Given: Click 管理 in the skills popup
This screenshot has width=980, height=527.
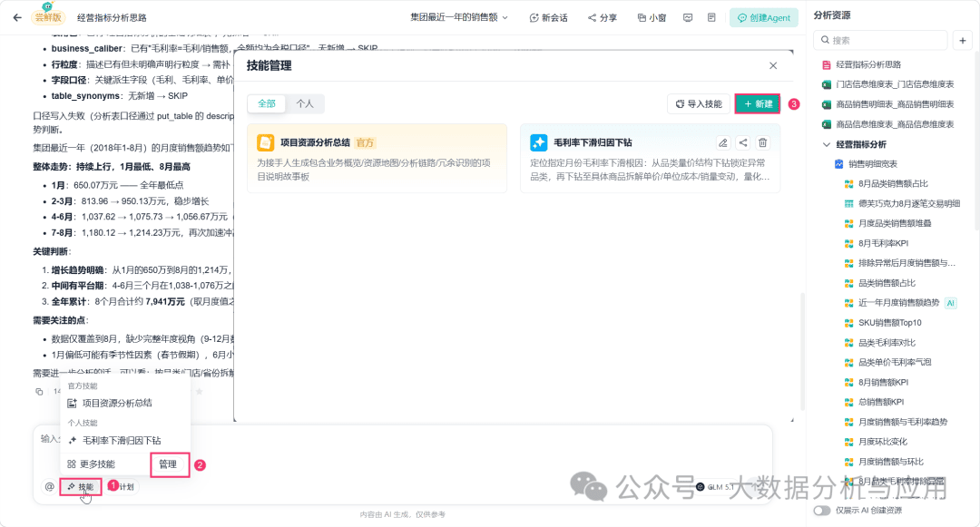Looking at the screenshot, I should tap(169, 464).
